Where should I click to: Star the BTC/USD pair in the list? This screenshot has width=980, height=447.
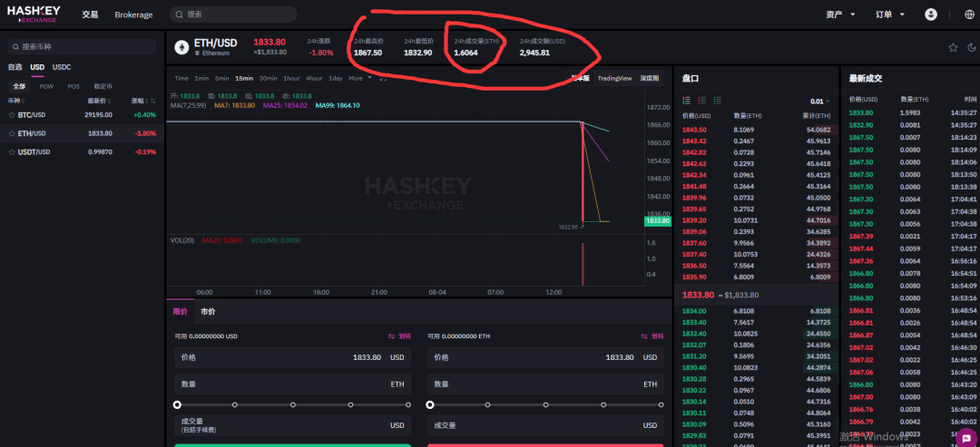coord(12,115)
